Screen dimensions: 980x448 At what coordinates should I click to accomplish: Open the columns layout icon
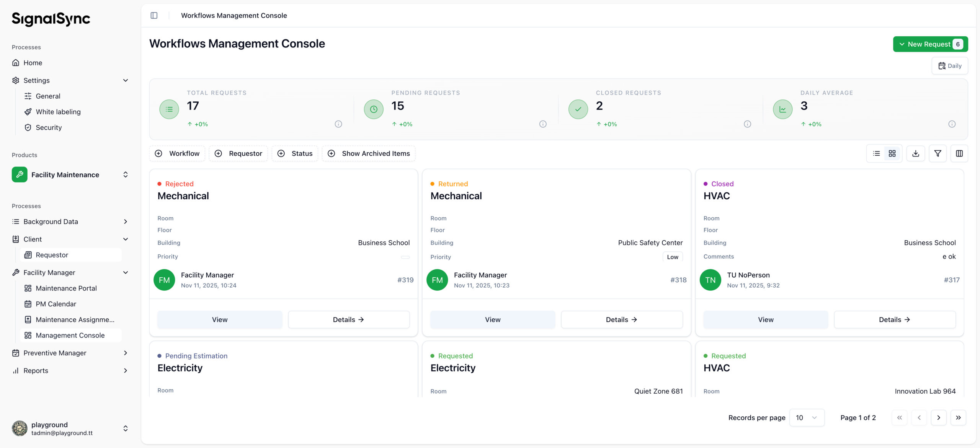coord(959,153)
